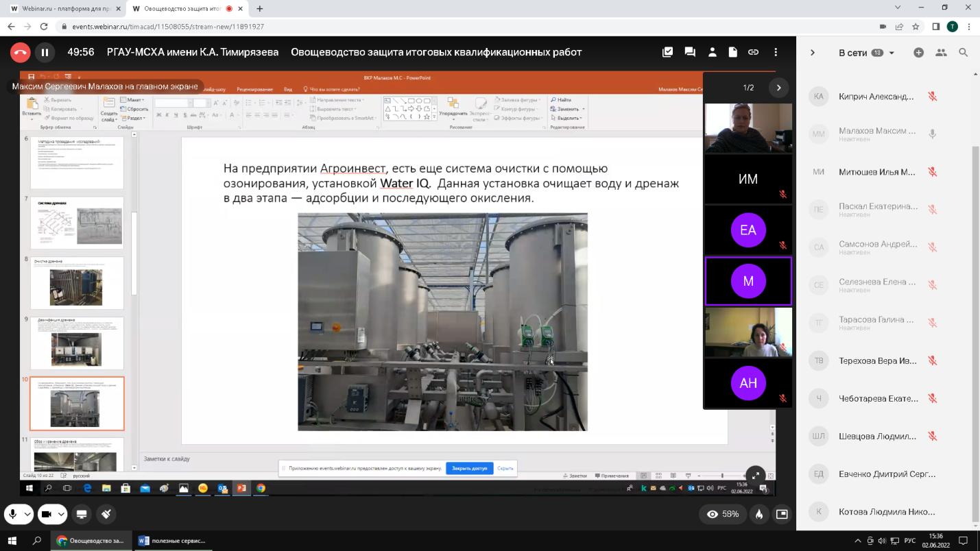Viewport: 980px width, 551px height.
Task: Open the 'Рецензирование' ribbon tab in PowerPoint
Action: tap(254, 89)
